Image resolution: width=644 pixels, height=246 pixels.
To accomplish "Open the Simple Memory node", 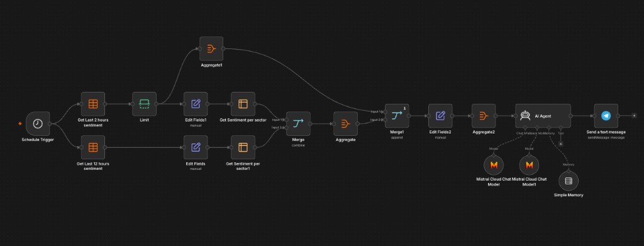I will coord(569,181).
